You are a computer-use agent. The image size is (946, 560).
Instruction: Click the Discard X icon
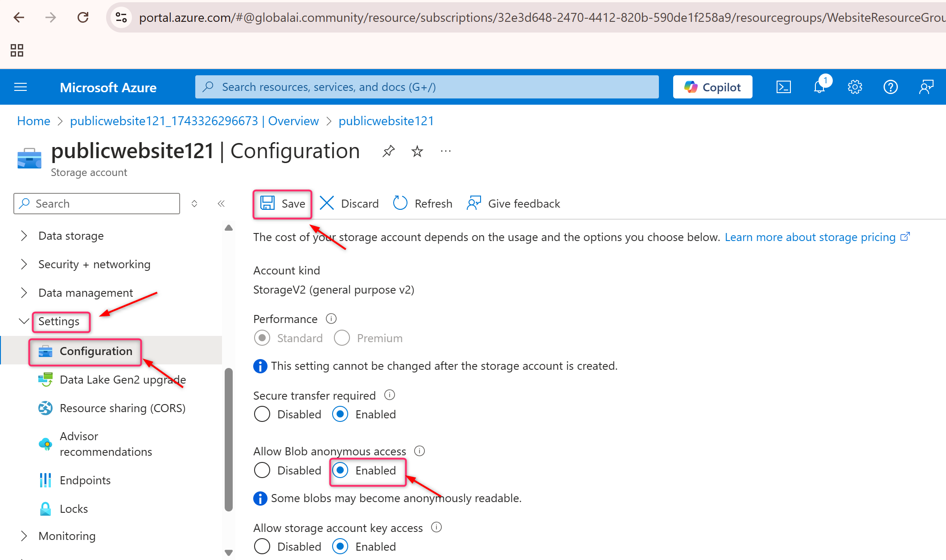pyautogui.click(x=326, y=203)
